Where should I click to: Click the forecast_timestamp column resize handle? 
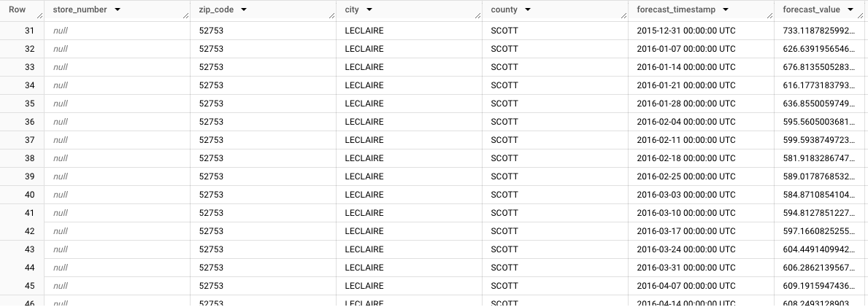click(x=771, y=16)
